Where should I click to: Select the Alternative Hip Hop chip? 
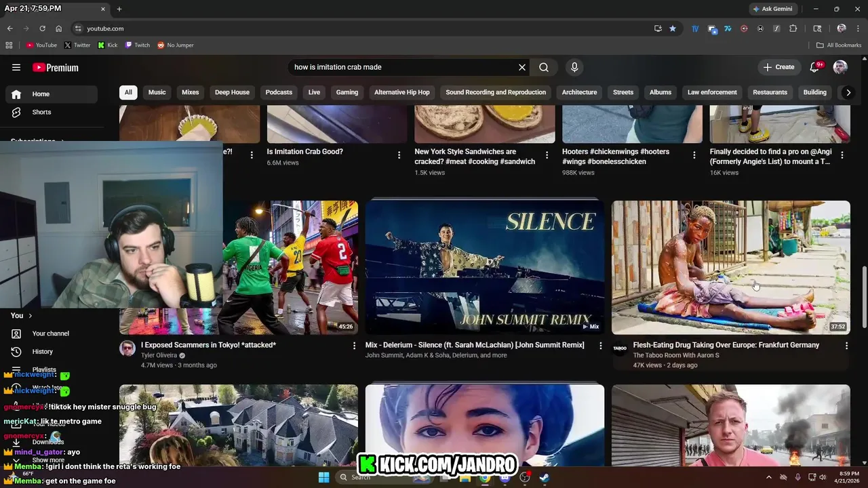tap(402, 92)
